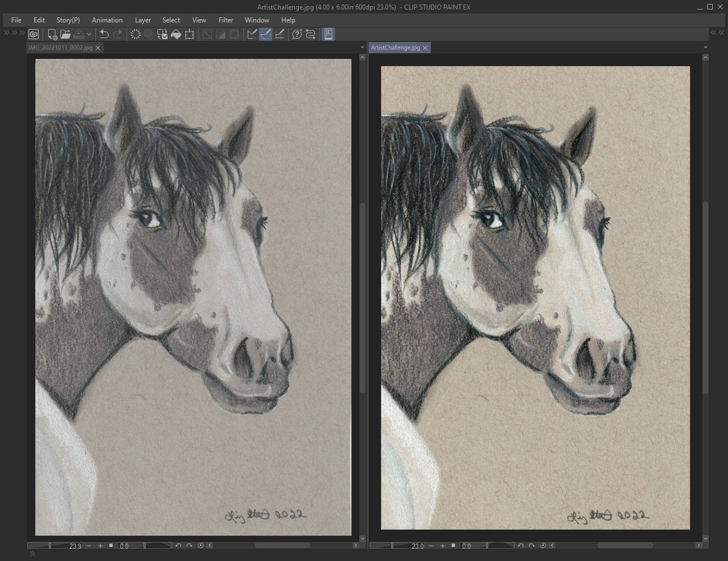Expand the collapsed left palette dock

click(7, 33)
